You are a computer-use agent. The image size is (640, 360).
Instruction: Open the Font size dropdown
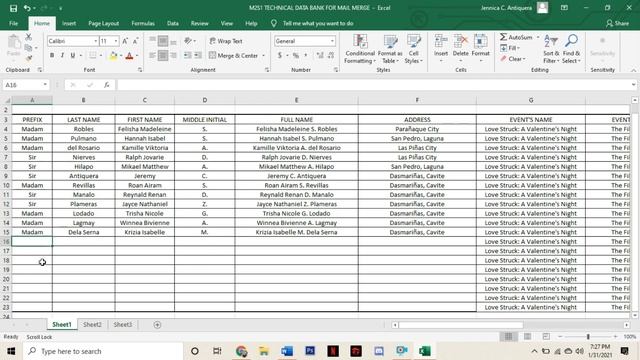[116, 41]
